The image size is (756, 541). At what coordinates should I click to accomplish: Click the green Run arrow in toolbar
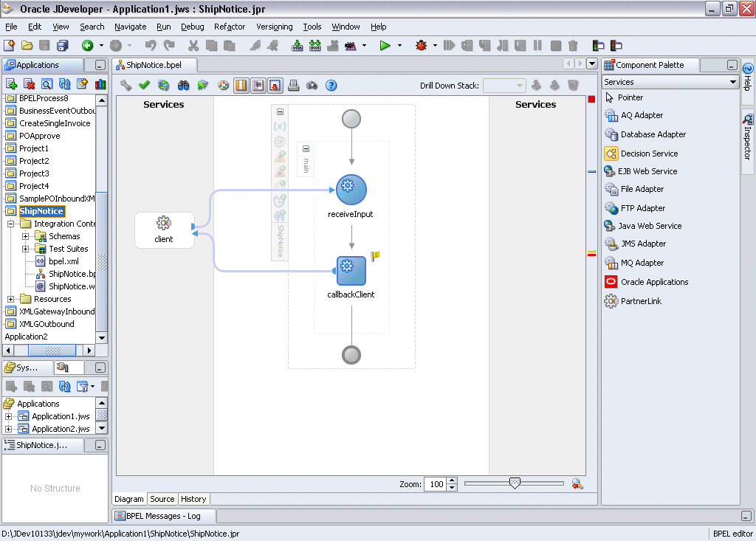[x=385, y=46]
